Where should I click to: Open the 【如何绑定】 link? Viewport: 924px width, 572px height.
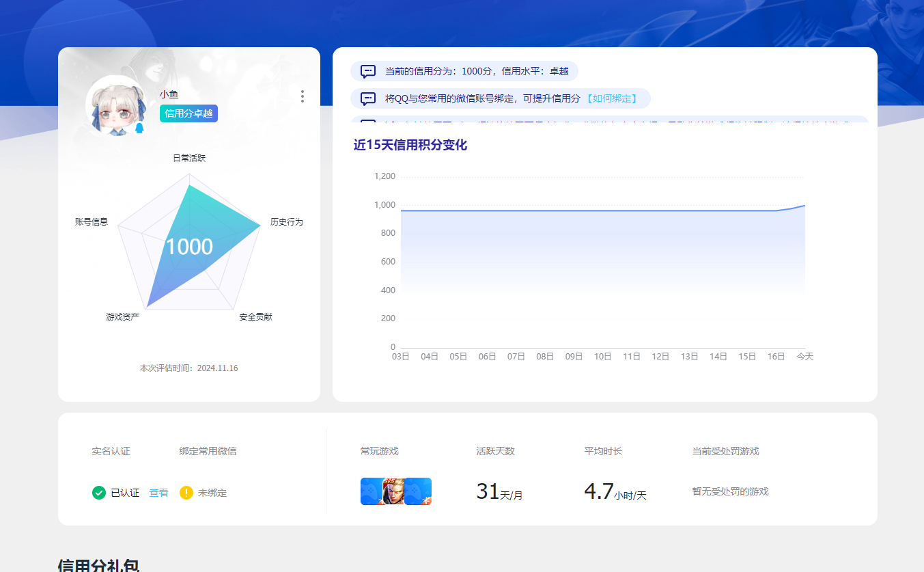[x=612, y=98]
